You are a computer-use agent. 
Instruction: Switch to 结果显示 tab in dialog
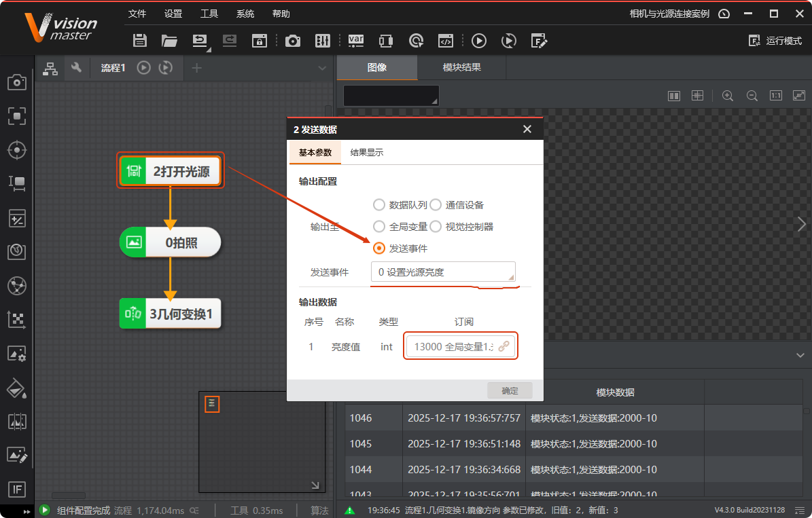pyautogui.click(x=367, y=152)
